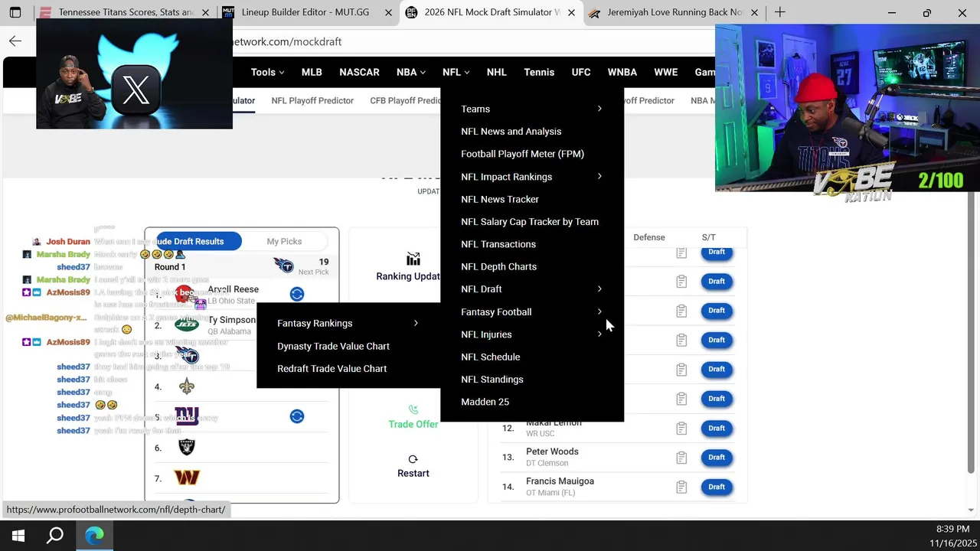This screenshot has height=551, width=980.
Task: Click the clipboard icon for Makai Lemon
Action: point(681,428)
